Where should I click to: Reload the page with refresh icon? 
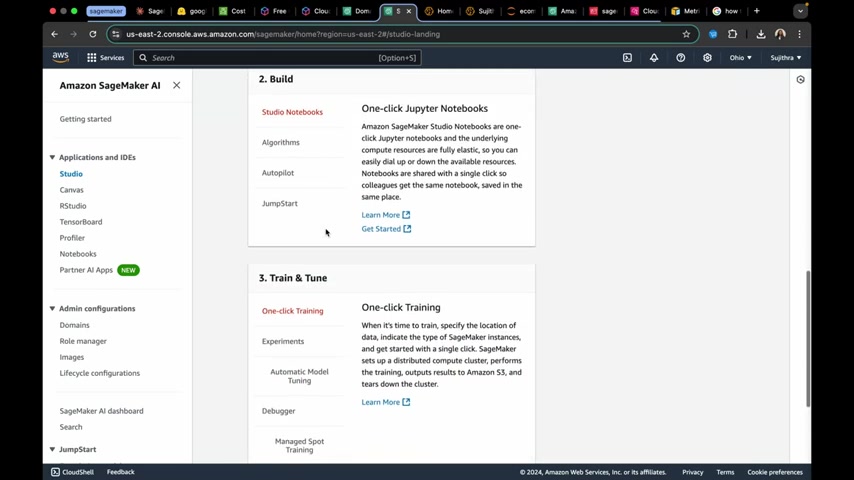pos(93,34)
